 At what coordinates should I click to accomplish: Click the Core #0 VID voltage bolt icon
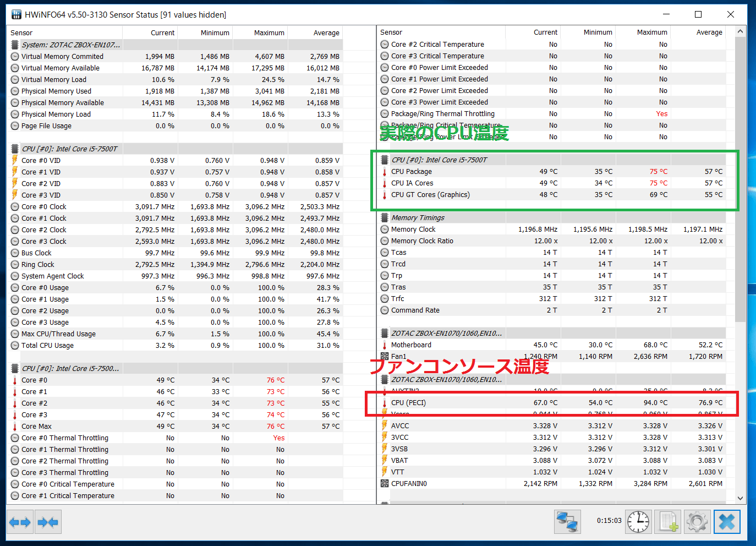[15, 160]
